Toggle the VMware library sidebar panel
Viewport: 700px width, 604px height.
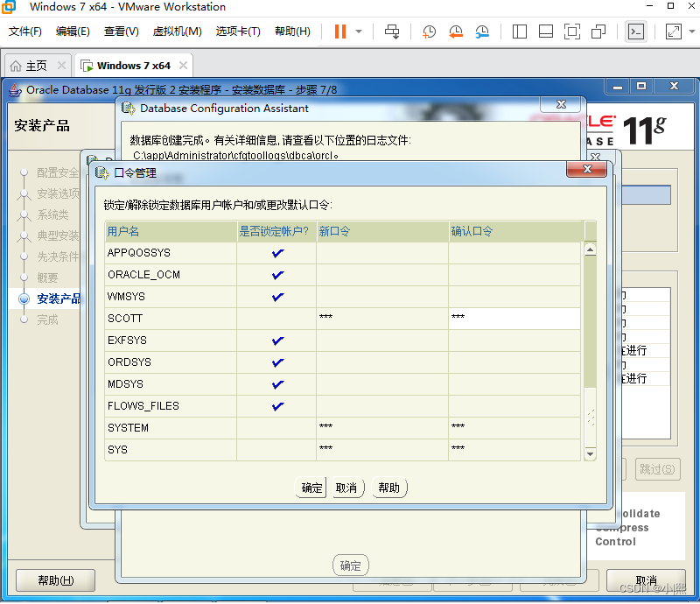(519, 32)
